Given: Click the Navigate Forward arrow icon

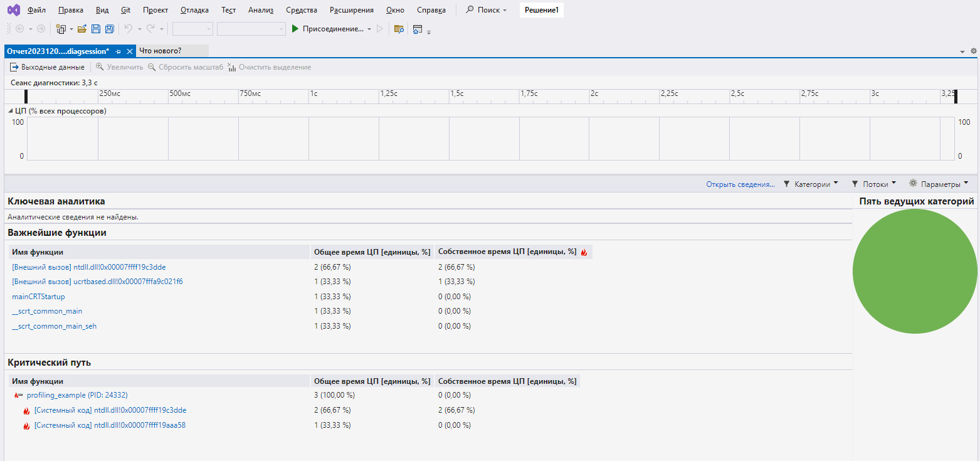Looking at the screenshot, I should 41,29.
